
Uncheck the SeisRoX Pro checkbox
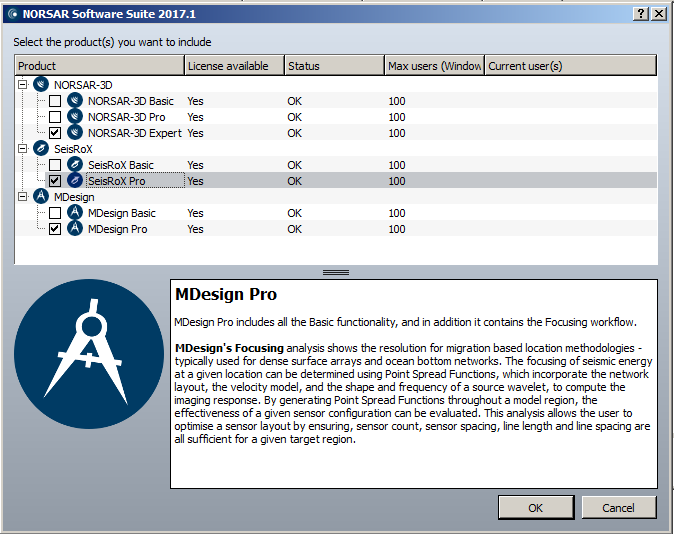[55, 181]
